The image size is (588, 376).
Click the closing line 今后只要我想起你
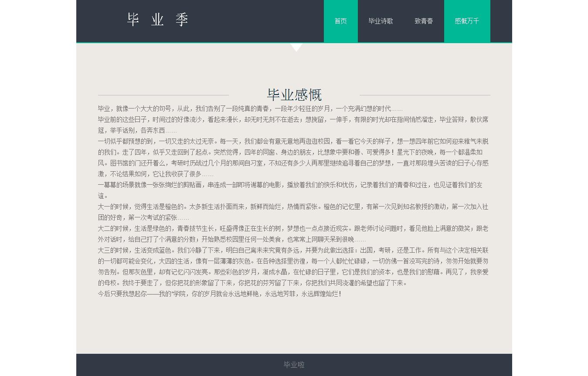pyautogui.click(x=220, y=294)
